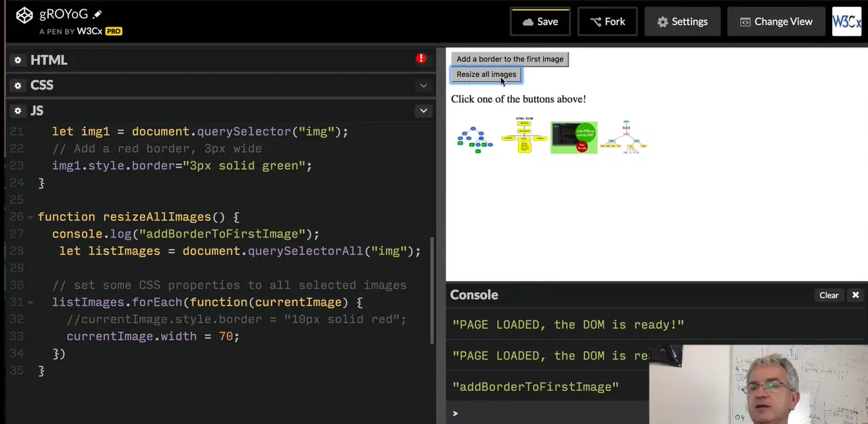
Task: Click the fourth tree diagram image
Action: pyautogui.click(x=624, y=137)
